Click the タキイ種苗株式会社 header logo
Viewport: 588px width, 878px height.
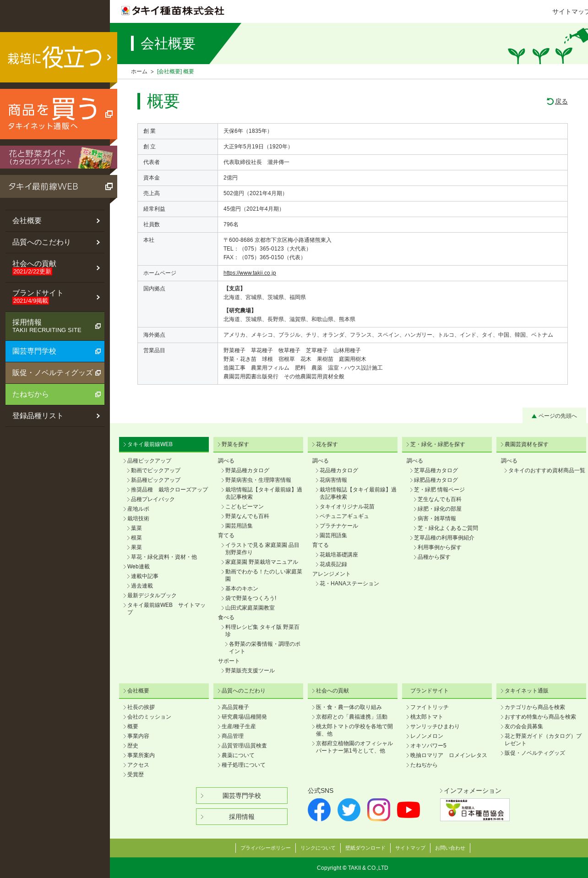click(x=173, y=11)
